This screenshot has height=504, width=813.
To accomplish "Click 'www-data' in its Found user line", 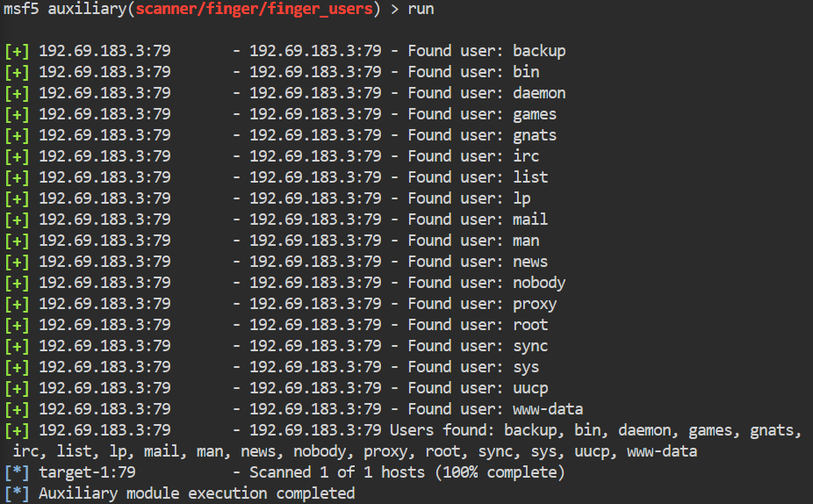I will [548, 409].
